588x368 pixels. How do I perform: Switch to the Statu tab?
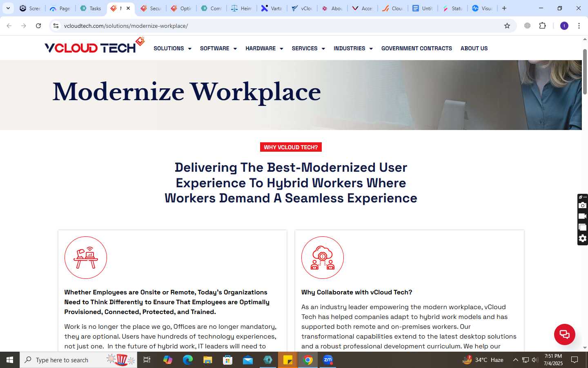(453, 8)
